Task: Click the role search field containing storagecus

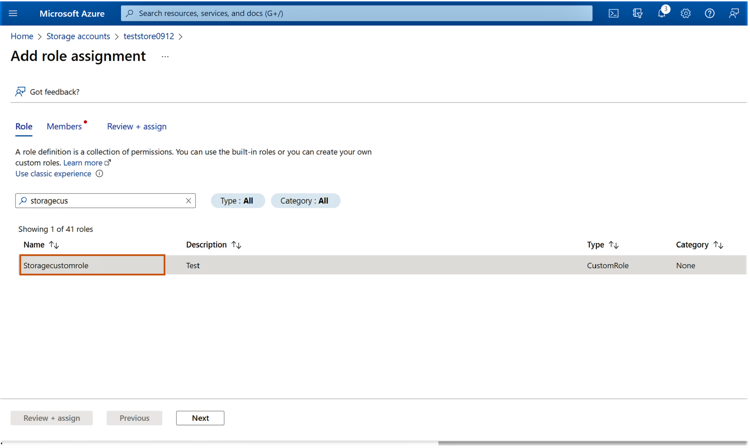Action: click(100, 201)
